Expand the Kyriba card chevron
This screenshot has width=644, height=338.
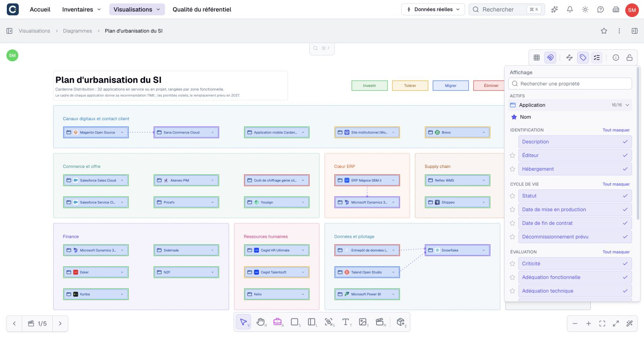122,294
